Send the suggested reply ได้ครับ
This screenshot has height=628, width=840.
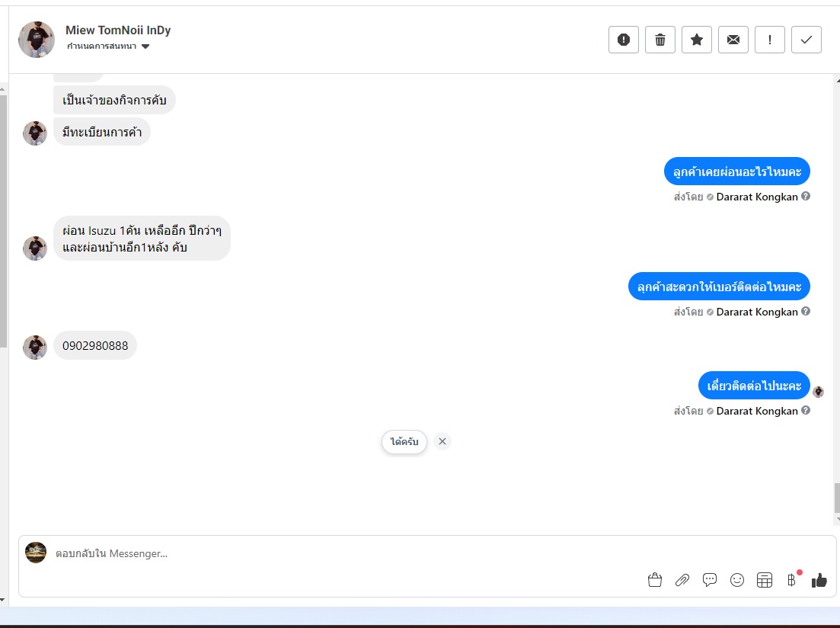404,442
